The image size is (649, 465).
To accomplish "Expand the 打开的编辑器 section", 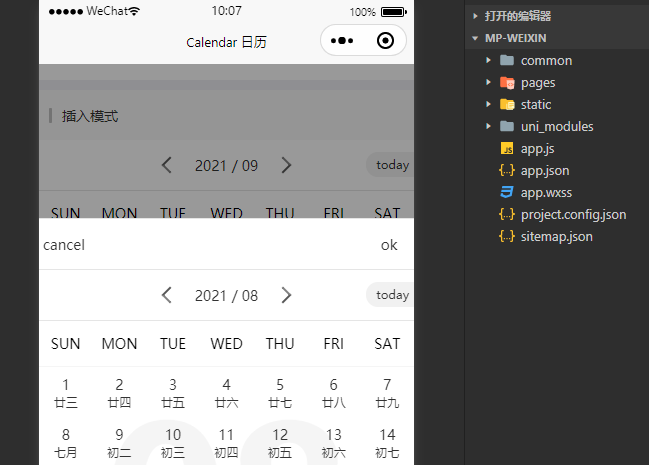I will (517, 16).
